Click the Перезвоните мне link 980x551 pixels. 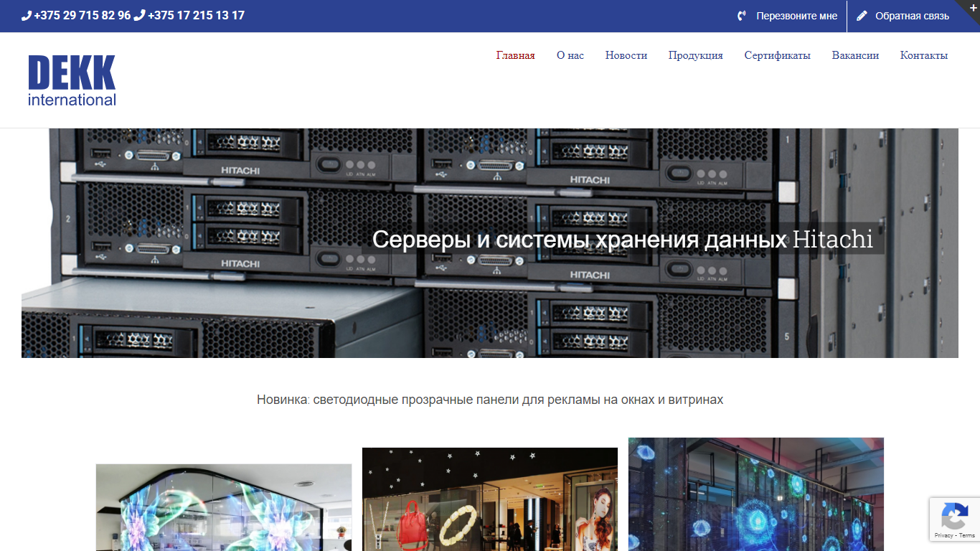796,16
